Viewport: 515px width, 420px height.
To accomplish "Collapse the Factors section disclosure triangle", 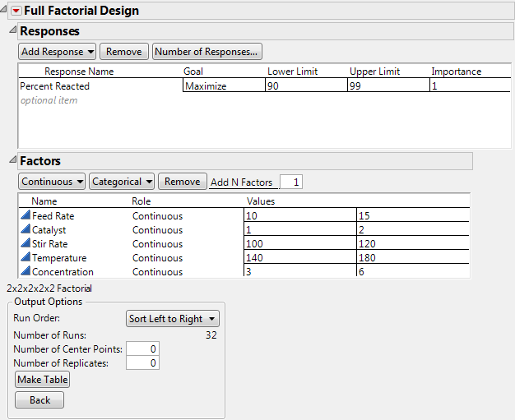I will [x=12, y=160].
